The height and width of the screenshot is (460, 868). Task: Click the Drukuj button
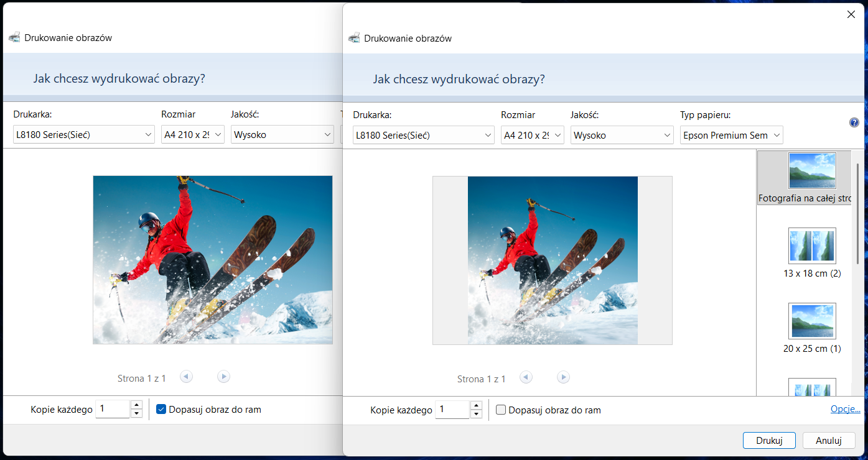[x=769, y=440]
